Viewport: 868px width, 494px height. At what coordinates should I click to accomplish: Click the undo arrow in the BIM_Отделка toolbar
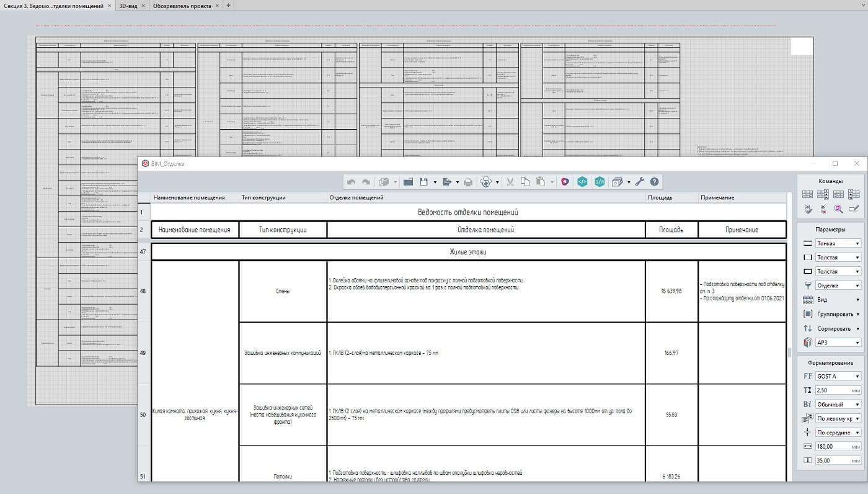coord(352,182)
